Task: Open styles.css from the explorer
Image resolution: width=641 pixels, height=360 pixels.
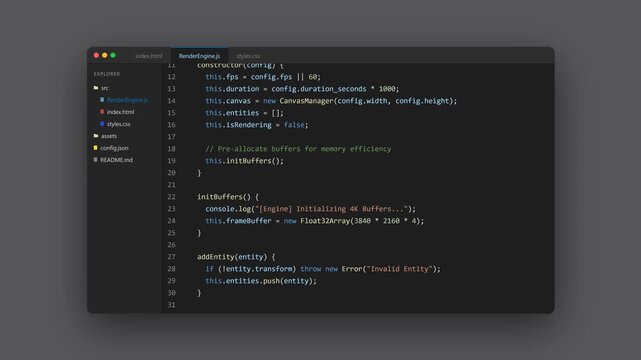Action: 119,124
